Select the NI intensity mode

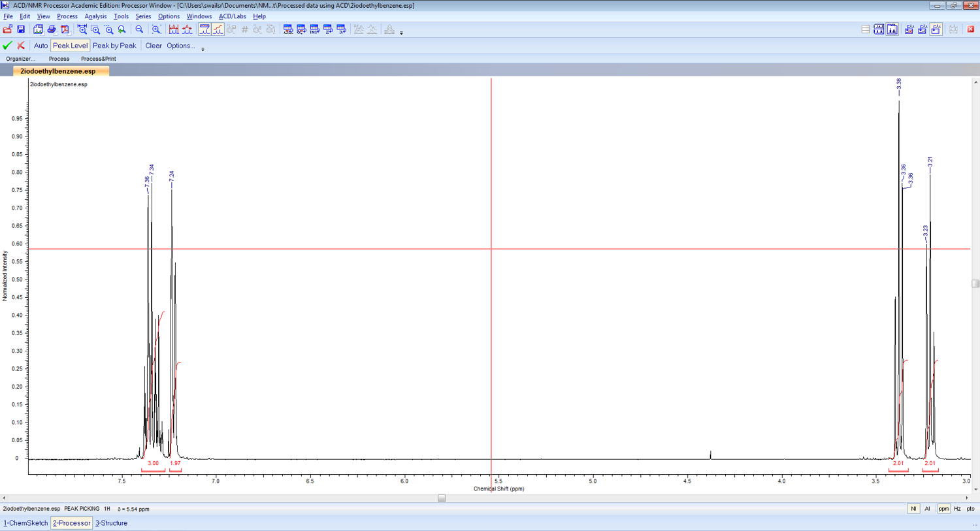click(x=913, y=509)
